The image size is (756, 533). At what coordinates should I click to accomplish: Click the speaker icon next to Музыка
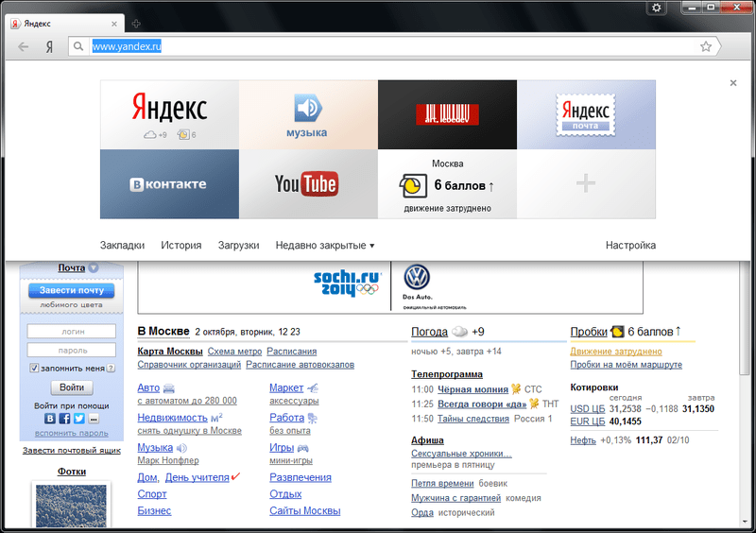pyautogui.click(x=181, y=448)
